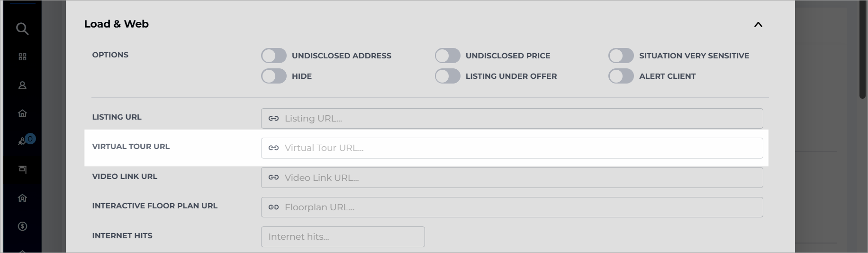
Task: Open the notifications icon with 0 badge
Action: click(x=25, y=141)
